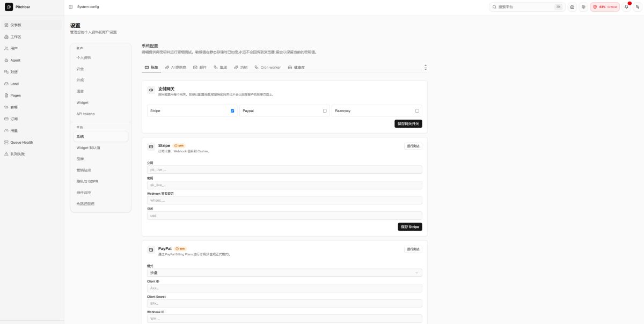Click the 保存 Stripe button

click(410, 227)
